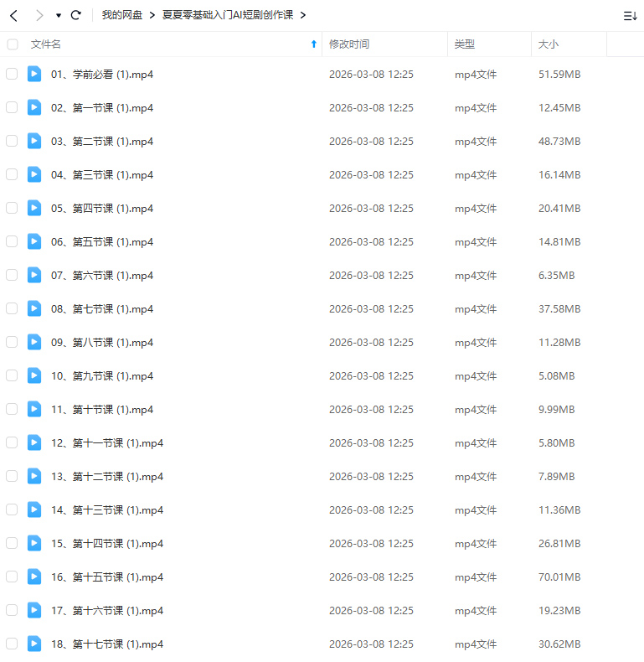The image size is (644, 662).
Task: Click the video icon for 05、第四节课
Action: pos(34,208)
